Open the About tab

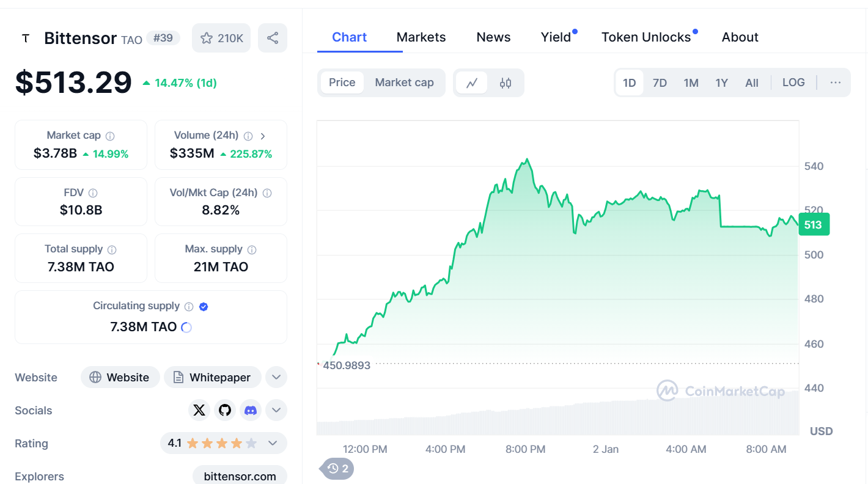740,37
